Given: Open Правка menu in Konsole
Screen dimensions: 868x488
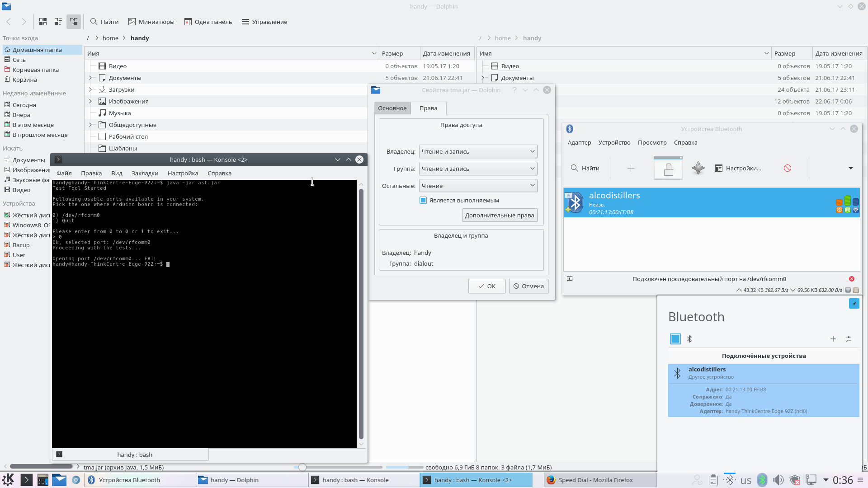Looking at the screenshot, I should (91, 173).
